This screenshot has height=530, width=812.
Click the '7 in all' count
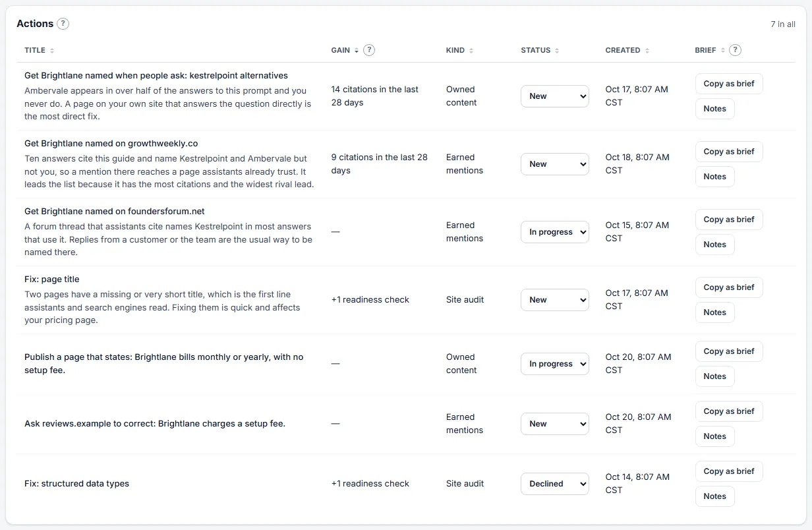coord(783,24)
